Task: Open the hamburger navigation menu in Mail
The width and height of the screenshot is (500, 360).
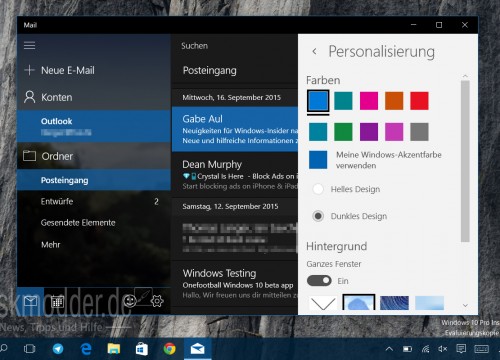Action: tap(29, 45)
